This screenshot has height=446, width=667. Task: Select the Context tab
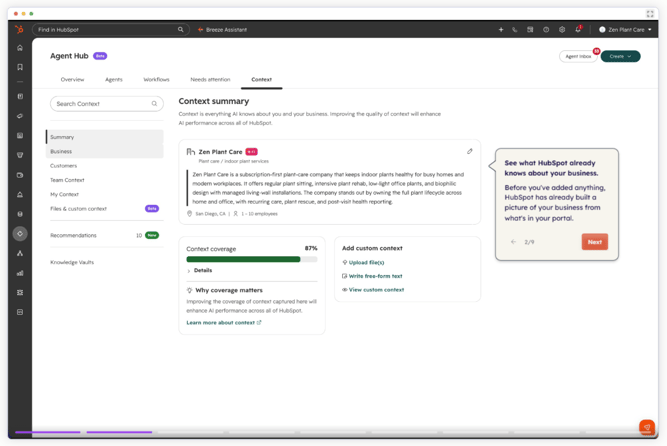261,80
